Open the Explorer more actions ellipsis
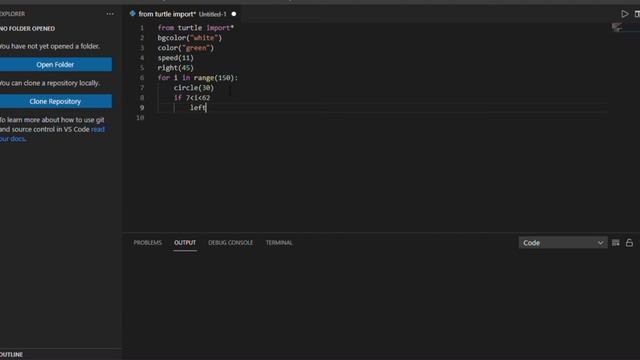Viewport: 640px width, 360px height. coord(110,14)
